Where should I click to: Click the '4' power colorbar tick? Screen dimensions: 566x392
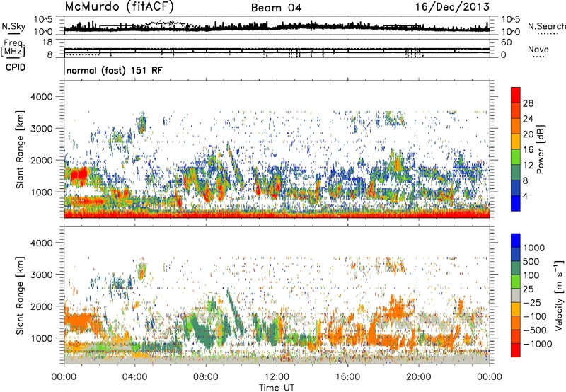click(525, 196)
